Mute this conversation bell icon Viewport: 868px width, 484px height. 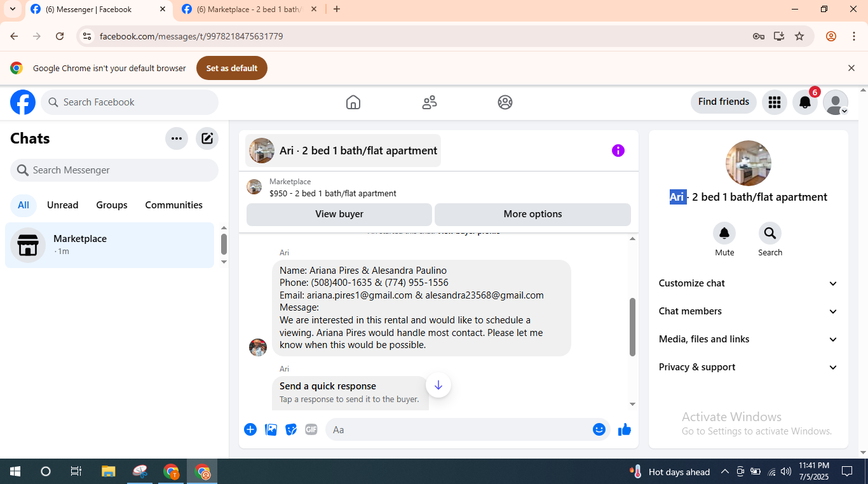click(x=724, y=233)
